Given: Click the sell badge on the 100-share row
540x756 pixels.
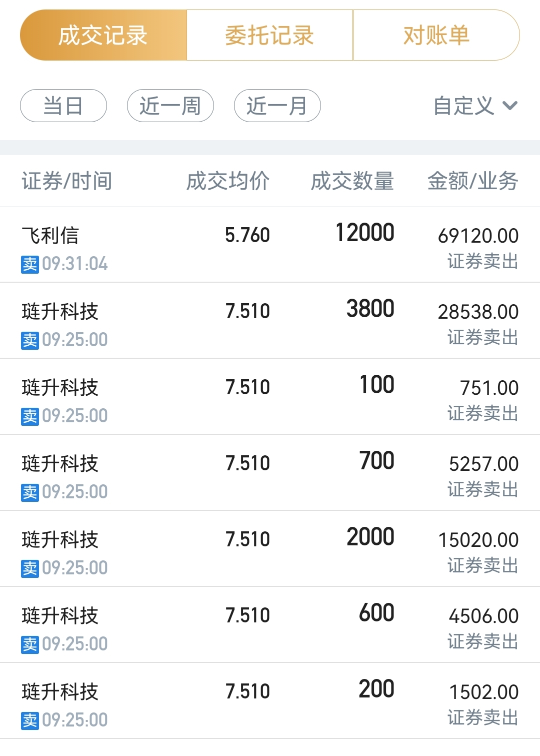Looking at the screenshot, I should [x=30, y=416].
